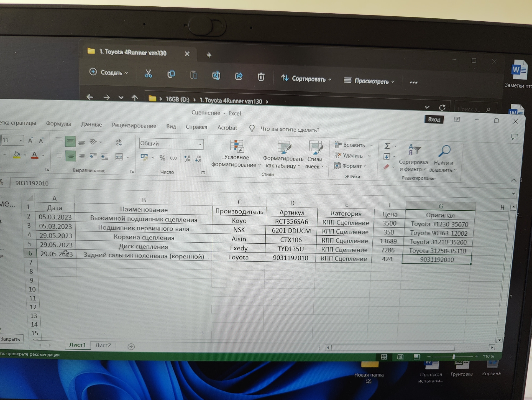Click the Вход sign-in button
532x400 pixels.
[x=434, y=119]
